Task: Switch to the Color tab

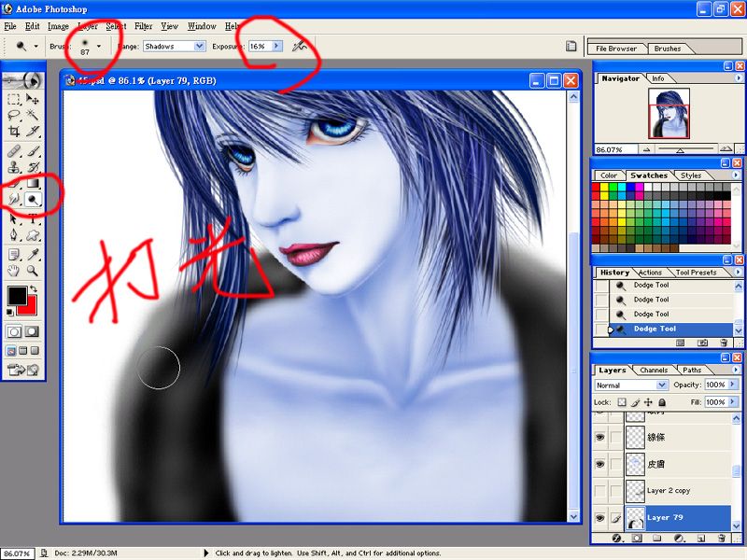Action: pyautogui.click(x=609, y=175)
